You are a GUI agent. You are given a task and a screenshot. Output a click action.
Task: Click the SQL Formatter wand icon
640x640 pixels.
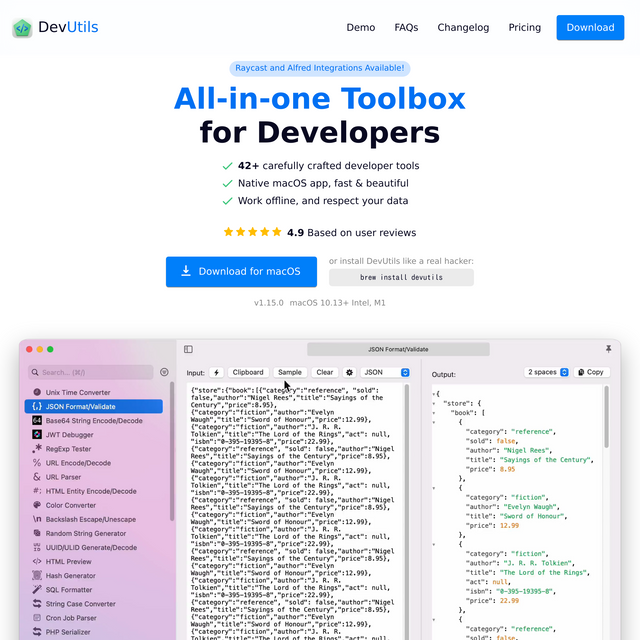tap(37, 589)
